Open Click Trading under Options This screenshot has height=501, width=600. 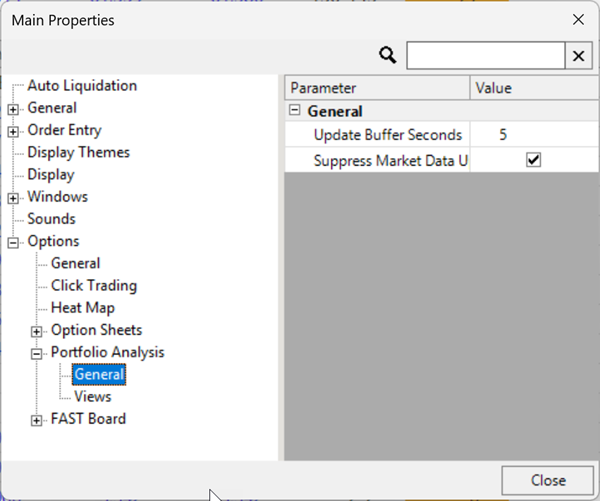coord(94,285)
